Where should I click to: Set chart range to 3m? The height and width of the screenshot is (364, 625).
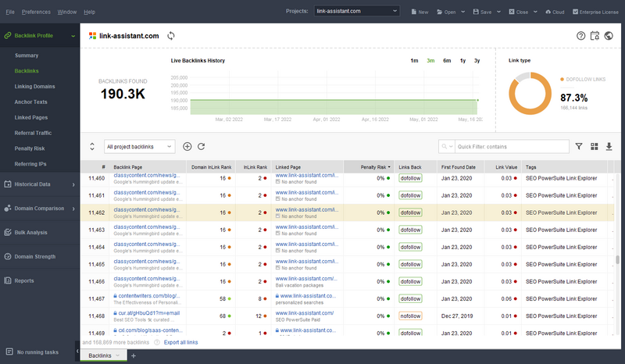click(x=430, y=61)
